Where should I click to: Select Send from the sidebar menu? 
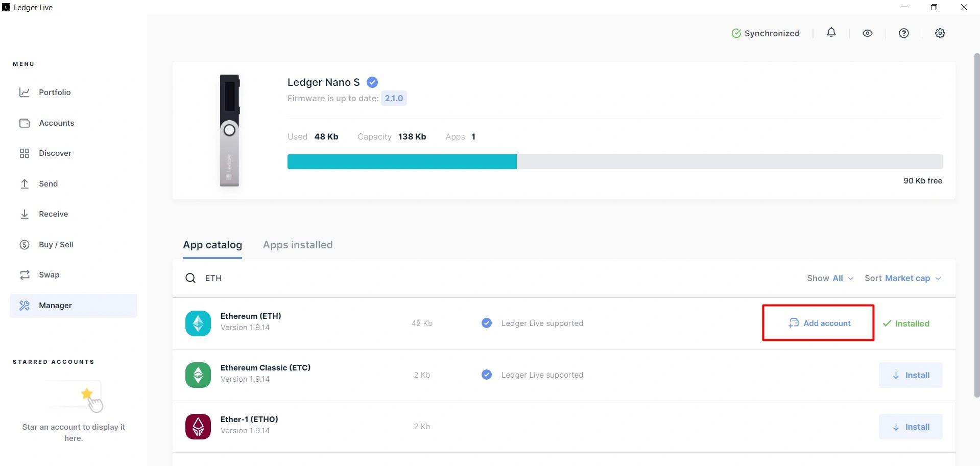click(74, 184)
